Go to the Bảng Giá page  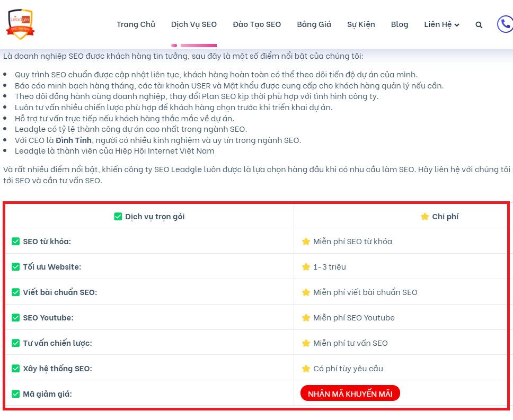click(x=314, y=24)
